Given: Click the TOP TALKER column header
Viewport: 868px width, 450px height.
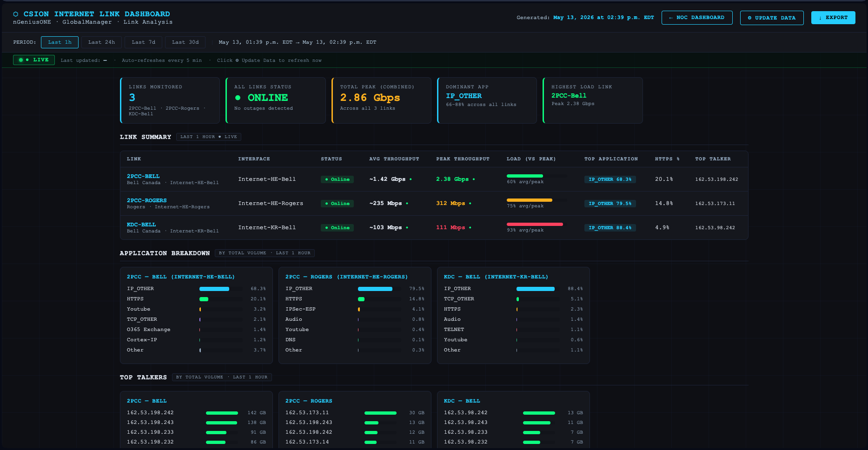Looking at the screenshot, I should pyautogui.click(x=713, y=159).
